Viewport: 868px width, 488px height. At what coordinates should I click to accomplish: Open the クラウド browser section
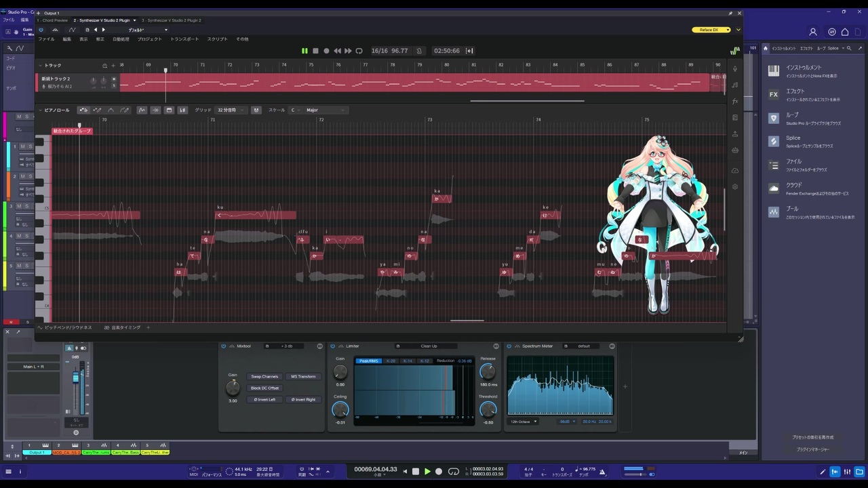(x=812, y=188)
